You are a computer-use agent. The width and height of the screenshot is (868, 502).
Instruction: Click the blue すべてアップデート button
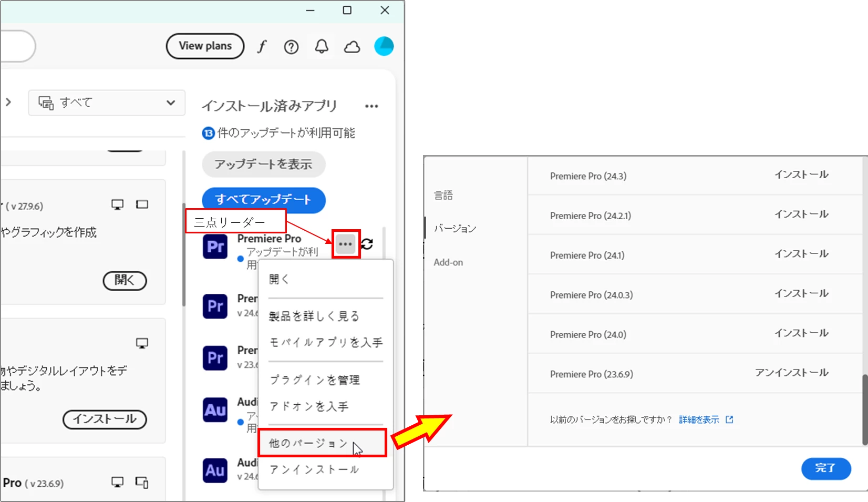pyautogui.click(x=264, y=200)
